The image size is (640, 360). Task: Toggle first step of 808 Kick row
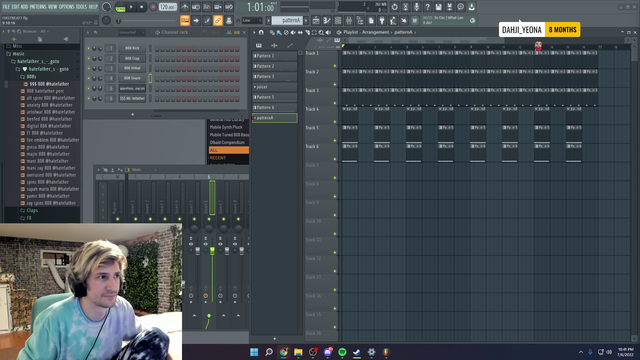157,48
